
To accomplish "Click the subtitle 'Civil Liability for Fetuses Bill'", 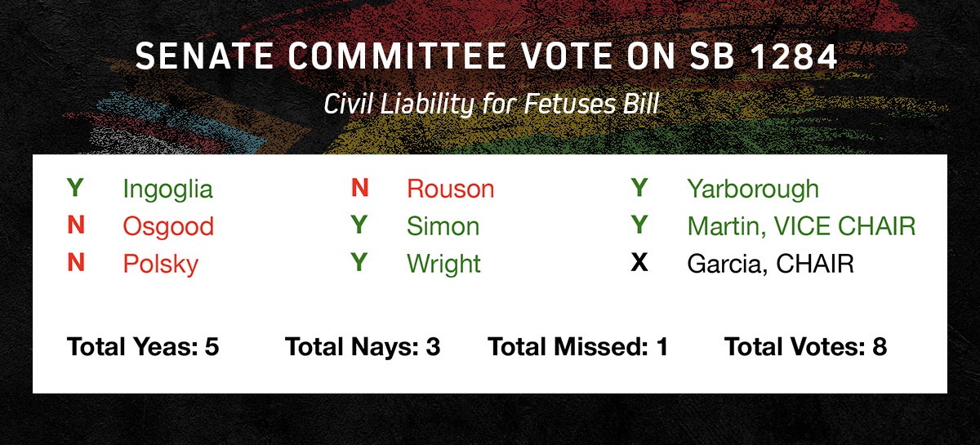I will (491, 104).
